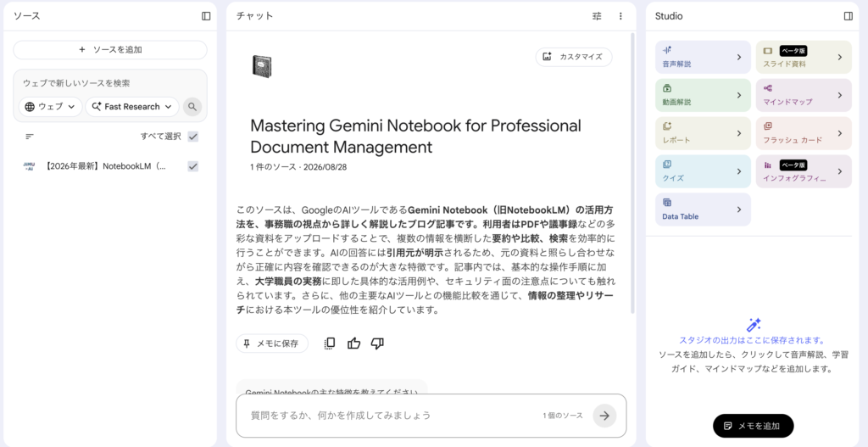Copy the summary with the copy icon

point(330,344)
